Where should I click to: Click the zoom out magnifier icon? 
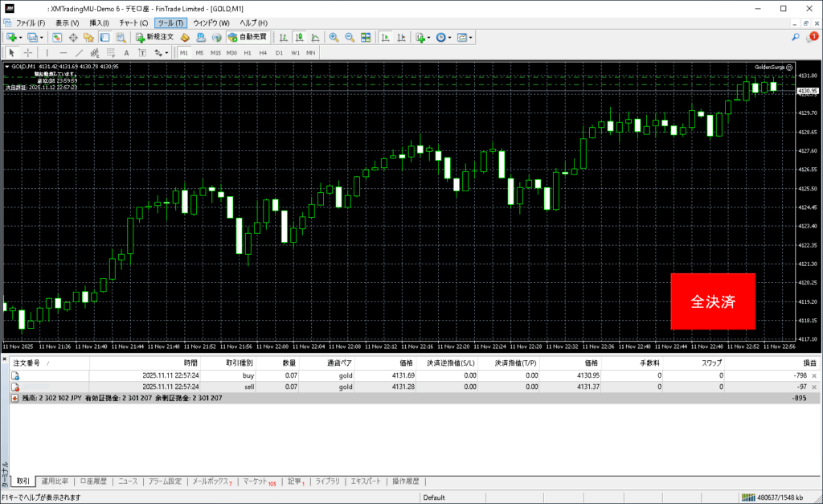click(350, 37)
